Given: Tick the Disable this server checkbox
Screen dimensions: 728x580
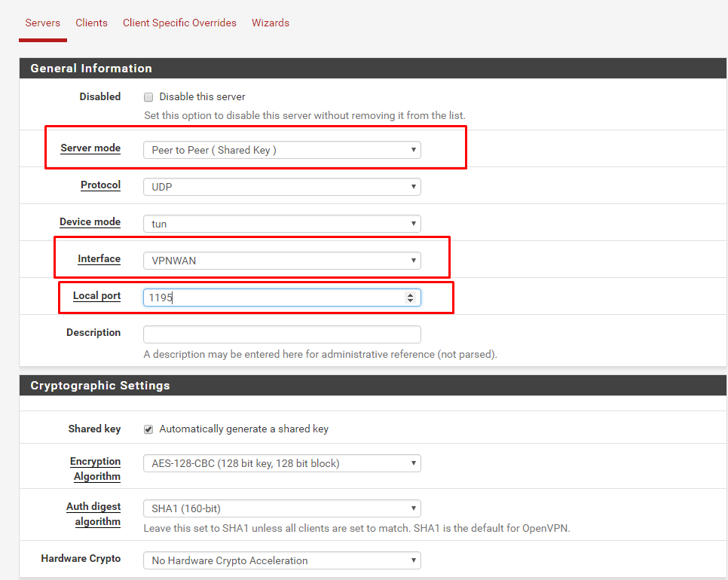Looking at the screenshot, I should click(x=148, y=97).
